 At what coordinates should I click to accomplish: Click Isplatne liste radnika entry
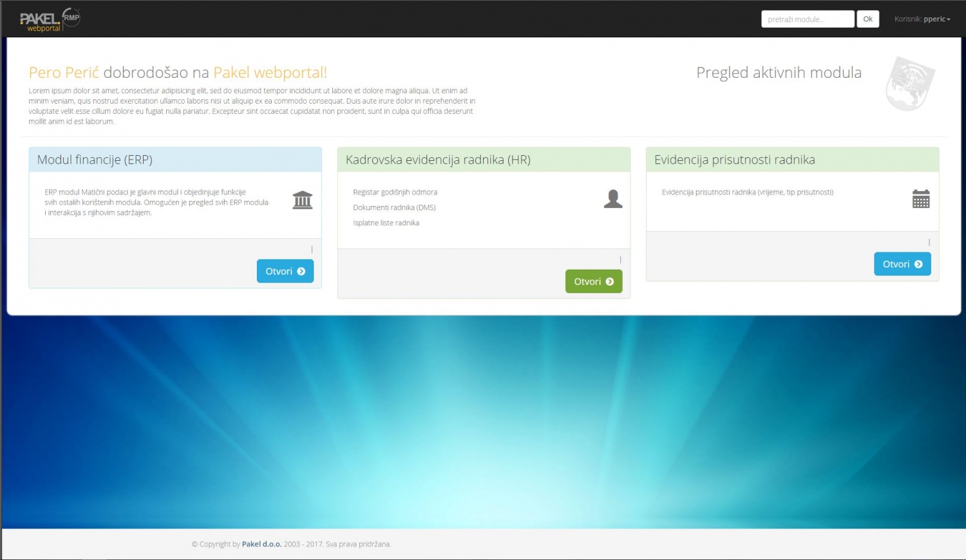(x=386, y=223)
